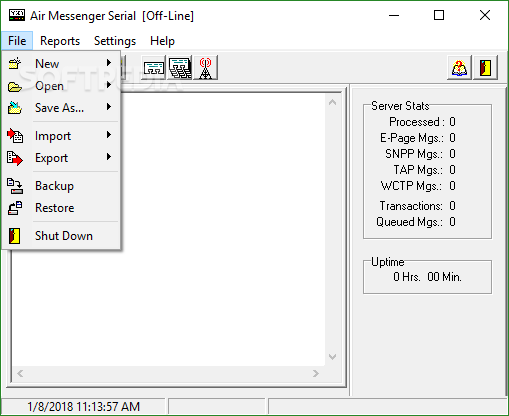The height and width of the screenshot is (416, 509).
Task: Choose Backup from the File menu
Action: point(61,186)
